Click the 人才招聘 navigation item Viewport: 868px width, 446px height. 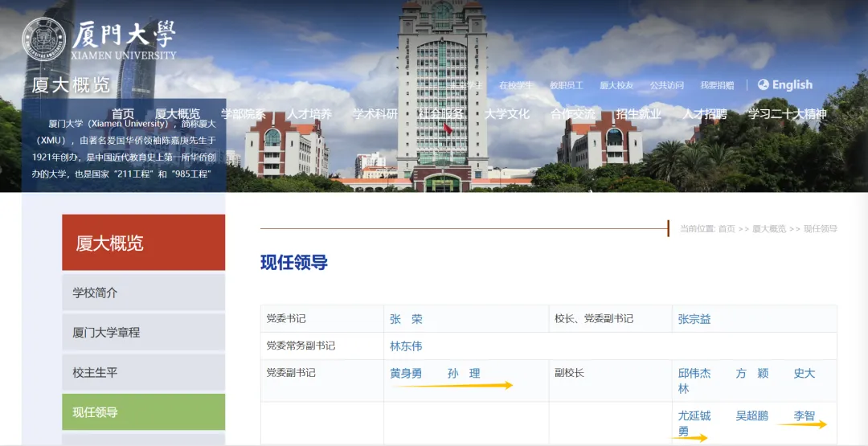705,114
